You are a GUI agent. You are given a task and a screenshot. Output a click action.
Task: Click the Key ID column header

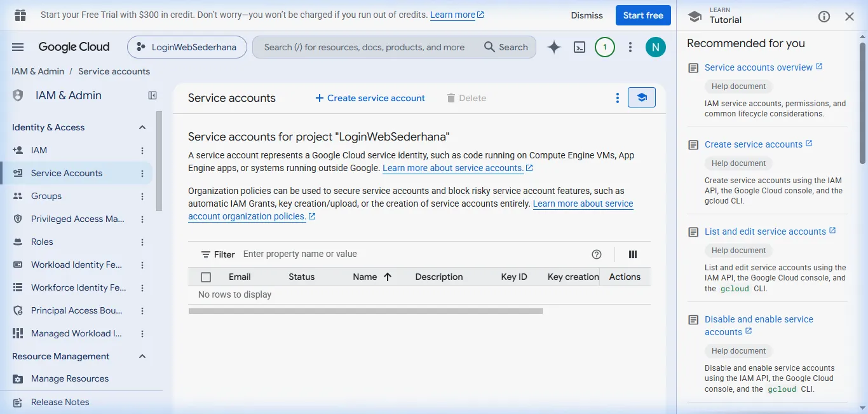point(514,277)
